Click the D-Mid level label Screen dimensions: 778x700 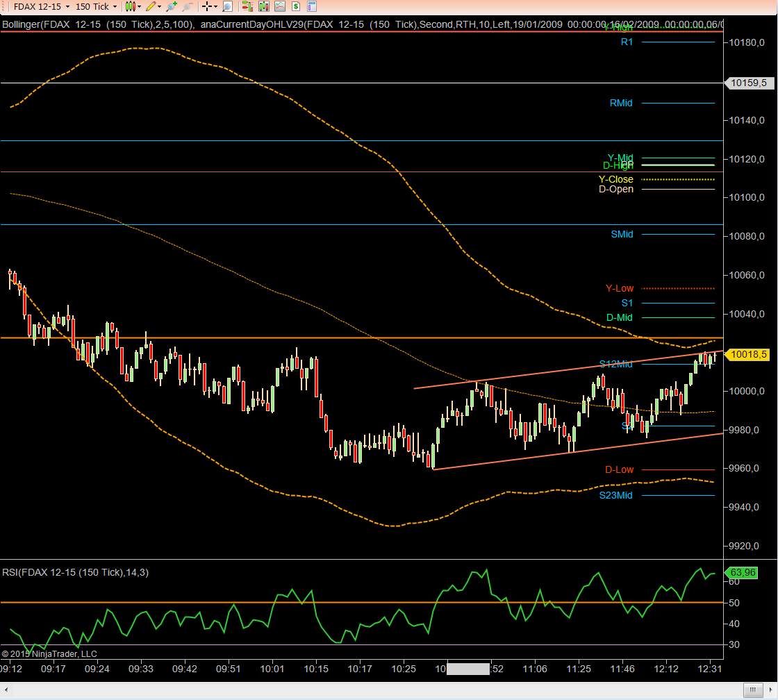pyautogui.click(x=619, y=317)
